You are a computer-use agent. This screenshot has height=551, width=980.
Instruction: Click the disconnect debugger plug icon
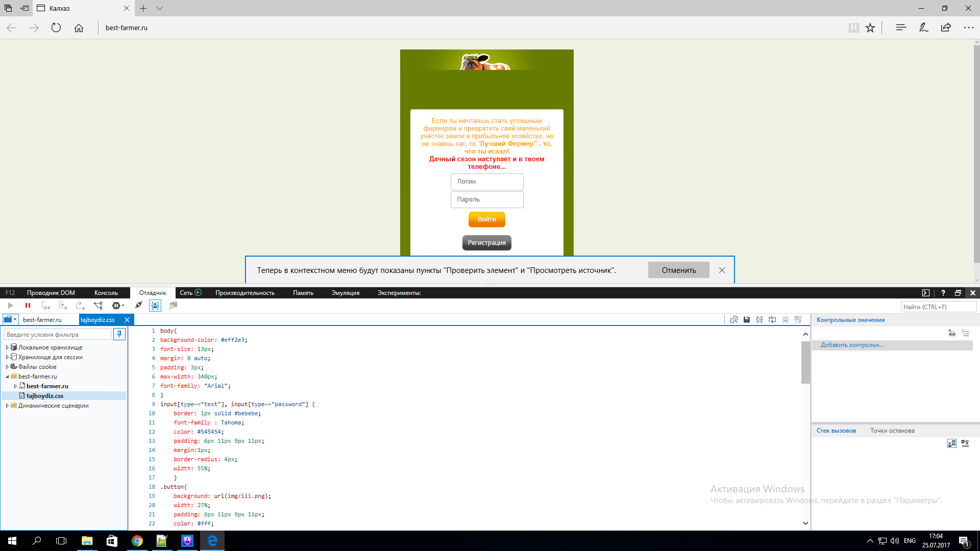tap(138, 305)
